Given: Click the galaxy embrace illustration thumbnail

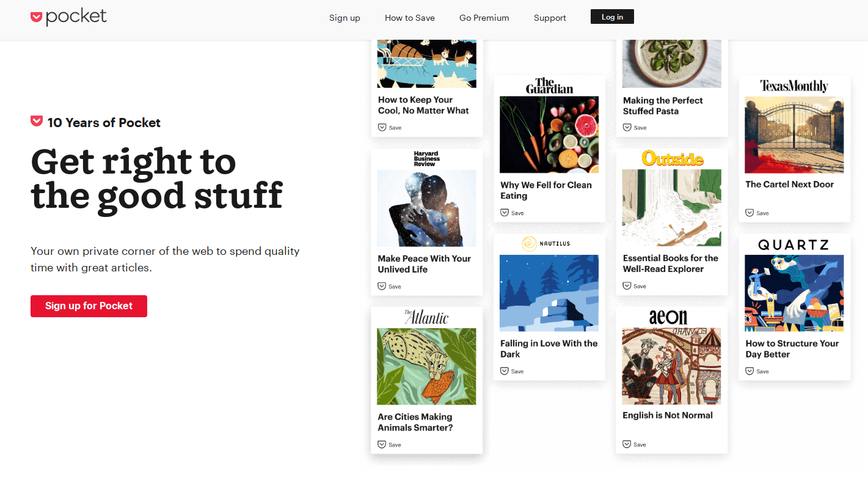Looking at the screenshot, I should (426, 208).
